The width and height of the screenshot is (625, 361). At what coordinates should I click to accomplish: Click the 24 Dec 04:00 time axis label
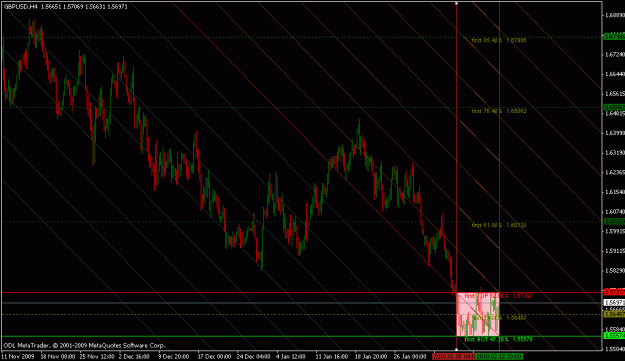point(254,356)
